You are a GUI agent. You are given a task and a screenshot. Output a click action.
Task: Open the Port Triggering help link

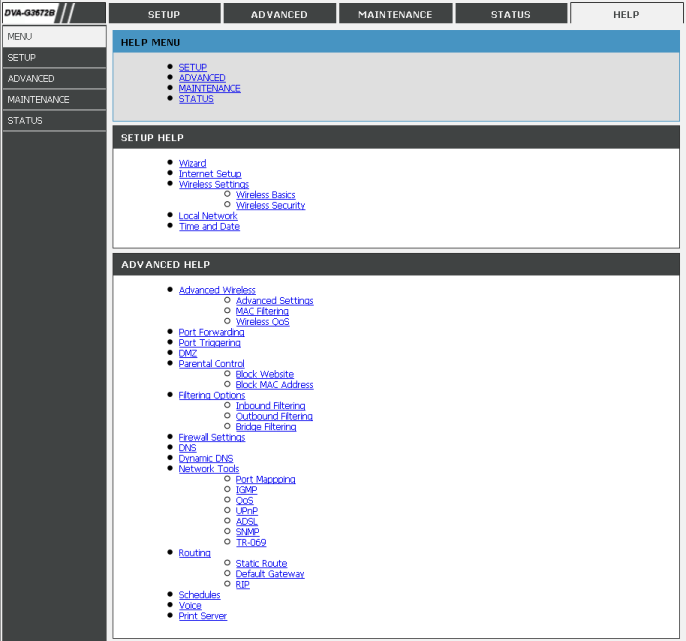(210, 343)
